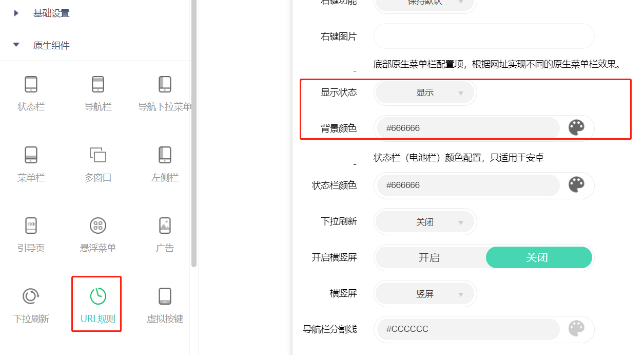Click the 右键图片 input field
The width and height of the screenshot is (644, 355).
483,36
